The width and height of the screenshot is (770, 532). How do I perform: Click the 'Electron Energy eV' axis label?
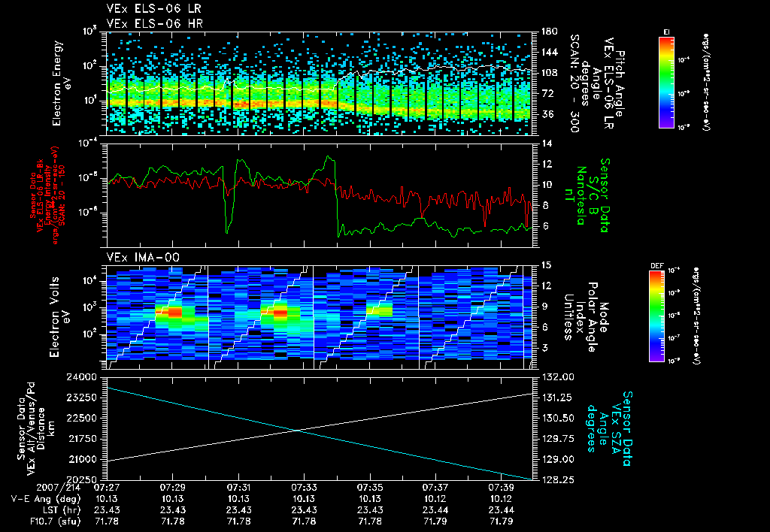(x=63, y=83)
